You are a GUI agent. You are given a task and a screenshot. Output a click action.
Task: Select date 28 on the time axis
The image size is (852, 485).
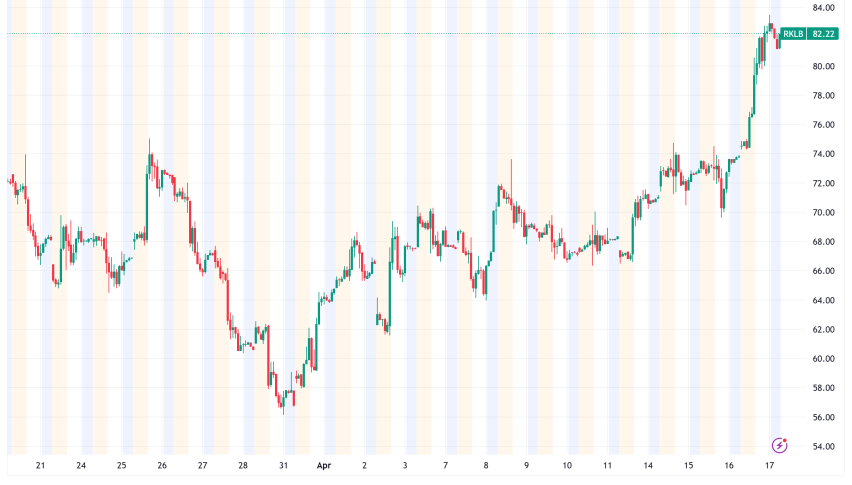point(243,466)
